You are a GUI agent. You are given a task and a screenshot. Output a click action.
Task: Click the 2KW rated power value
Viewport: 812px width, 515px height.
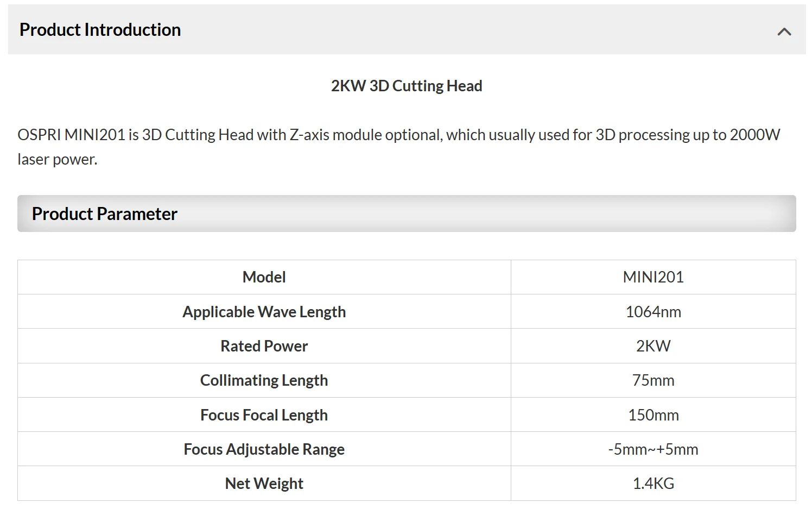point(653,346)
